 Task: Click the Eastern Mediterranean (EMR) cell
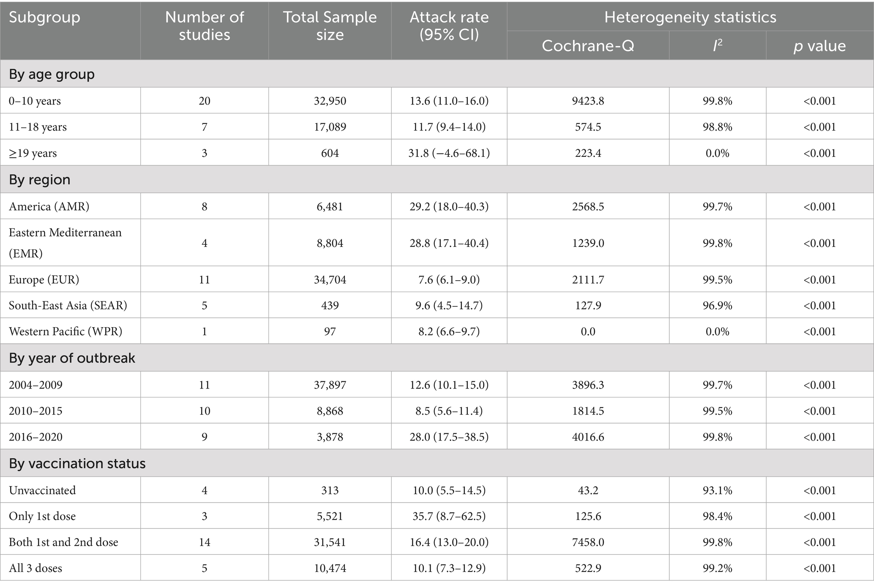(x=65, y=243)
